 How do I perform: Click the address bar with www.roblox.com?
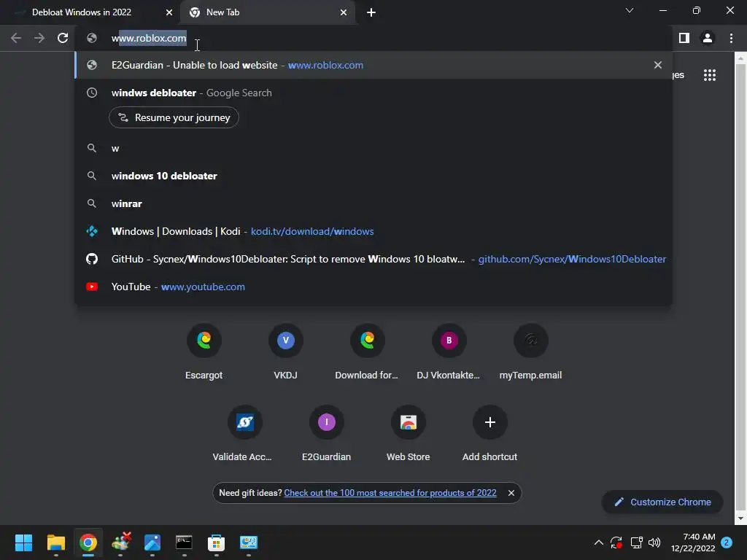tap(373, 38)
